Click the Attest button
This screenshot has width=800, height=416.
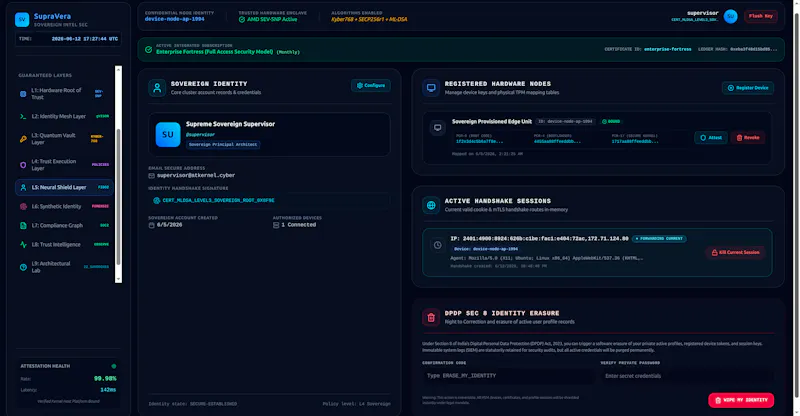pyautogui.click(x=711, y=138)
